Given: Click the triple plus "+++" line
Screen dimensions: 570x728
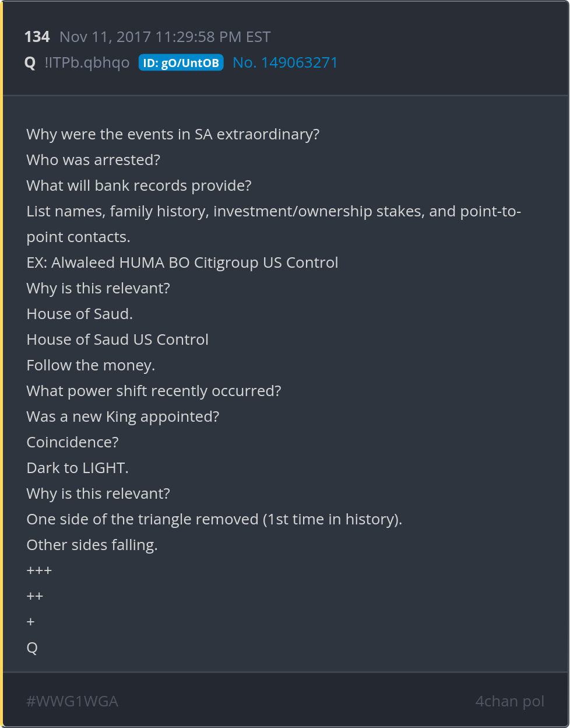Looking at the screenshot, I should (39, 570).
